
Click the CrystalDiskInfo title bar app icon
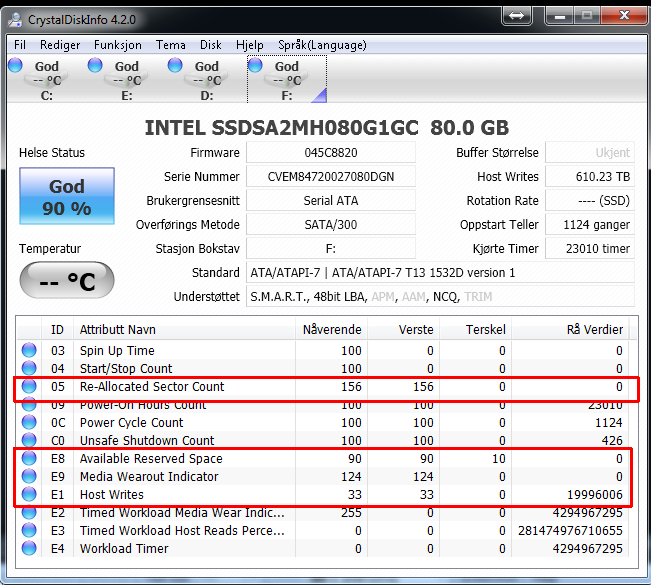tap(15, 20)
